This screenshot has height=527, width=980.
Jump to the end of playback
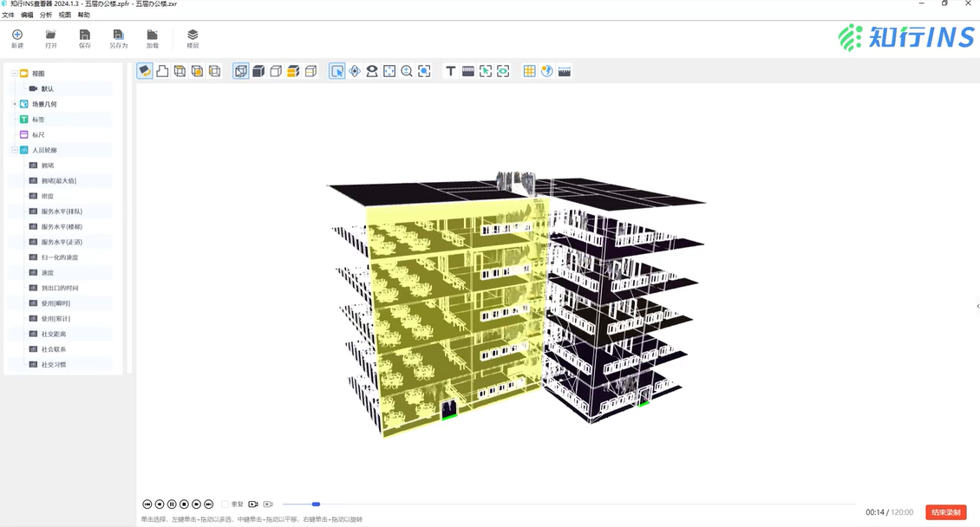pyautogui.click(x=209, y=504)
